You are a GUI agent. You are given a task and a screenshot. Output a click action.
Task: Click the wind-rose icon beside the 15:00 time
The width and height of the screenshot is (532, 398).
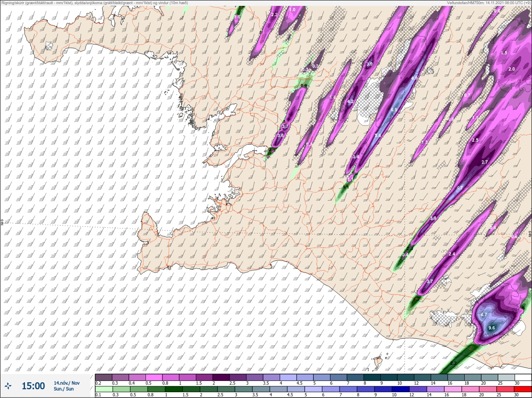pyautogui.click(x=8, y=386)
